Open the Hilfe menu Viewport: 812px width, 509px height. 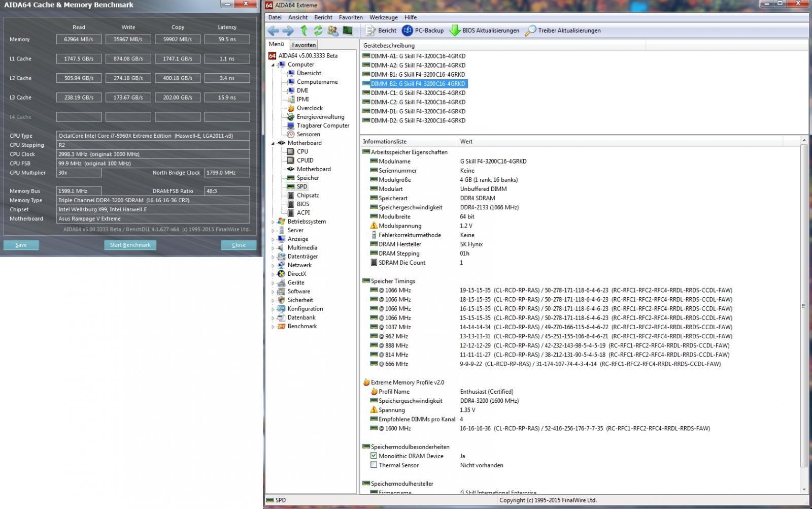pyautogui.click(x=411, y=17)
